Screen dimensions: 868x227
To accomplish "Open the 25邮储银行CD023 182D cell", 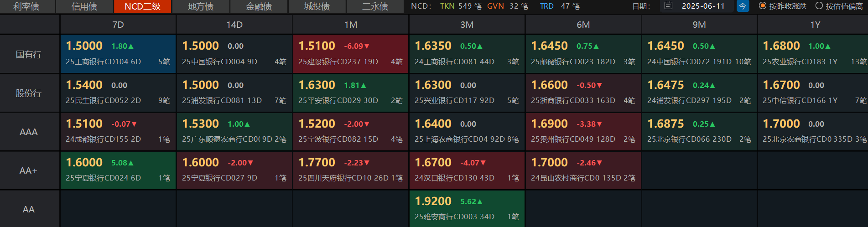I will pos(583,54).
